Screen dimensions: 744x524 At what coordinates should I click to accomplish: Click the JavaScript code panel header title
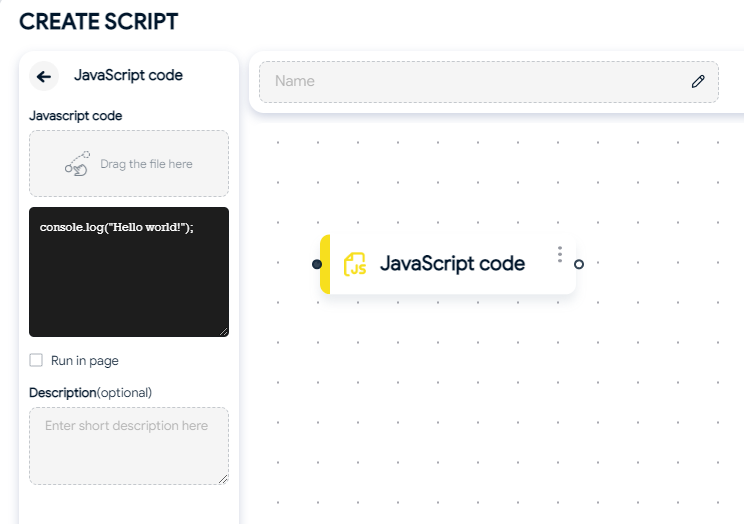click(x=128, y=75)
